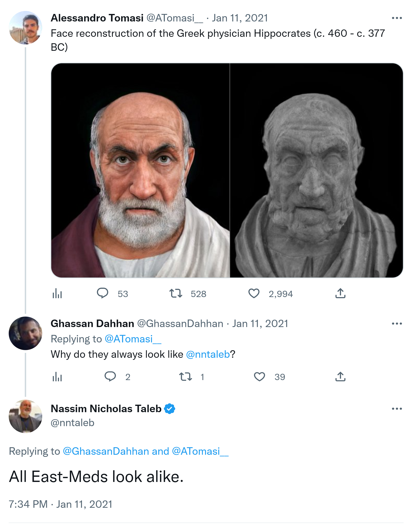Enlarge the colored Hippocrates face reconstruction image

point(140,170)
